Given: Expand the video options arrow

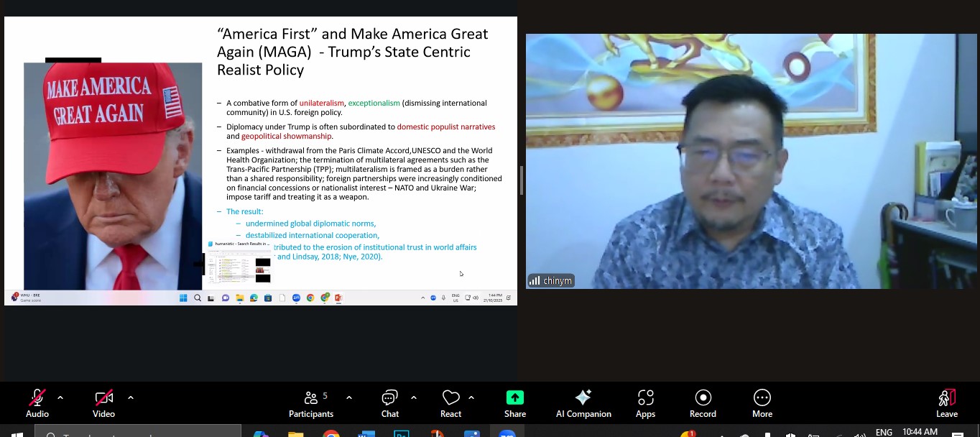Looking at the screenshot, I should (x=131, y=397).
